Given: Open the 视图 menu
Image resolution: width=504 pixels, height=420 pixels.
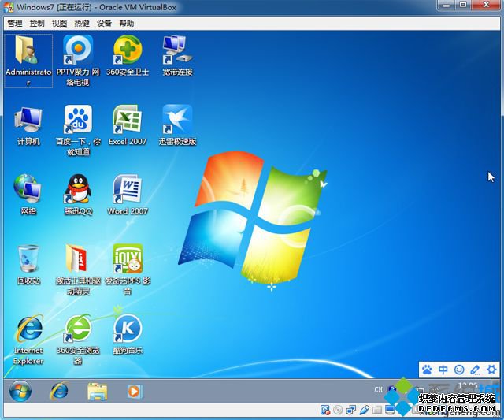Looking at the screenshot, I should coord(59,23).
